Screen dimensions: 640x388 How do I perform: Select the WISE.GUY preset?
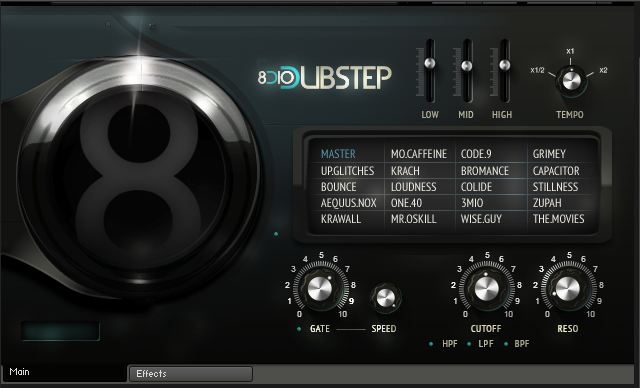tap(481, 219)
